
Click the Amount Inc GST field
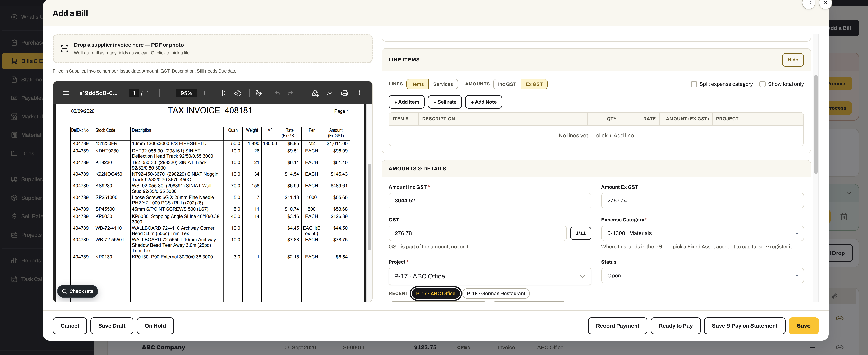click(490, 200)
